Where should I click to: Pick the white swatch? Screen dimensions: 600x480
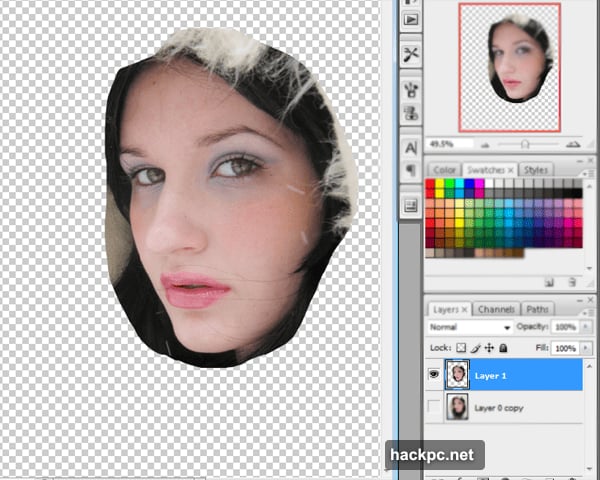[489, 184]
